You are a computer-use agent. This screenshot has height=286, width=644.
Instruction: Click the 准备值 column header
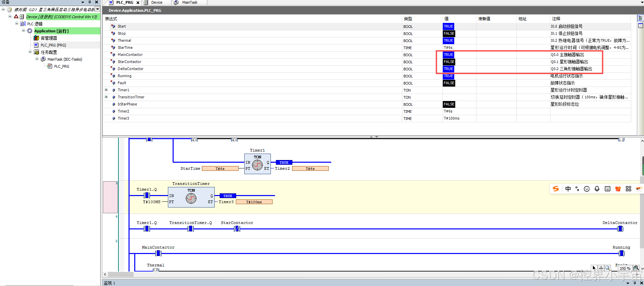(484, 19)
